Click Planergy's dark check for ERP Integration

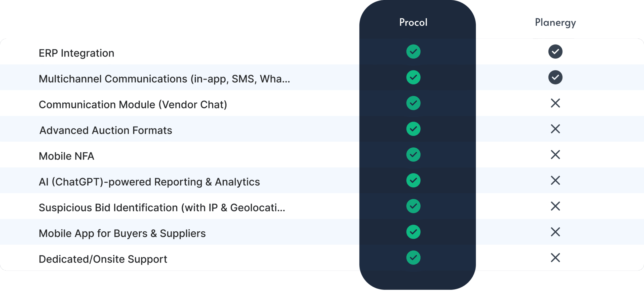pyautogui.click(x=555, y=52)
